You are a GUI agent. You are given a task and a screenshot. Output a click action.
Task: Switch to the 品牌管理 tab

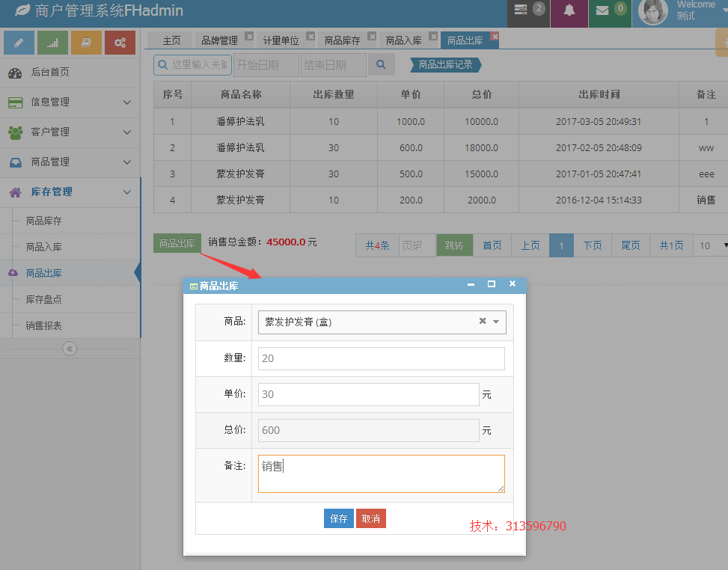point(219,41)
